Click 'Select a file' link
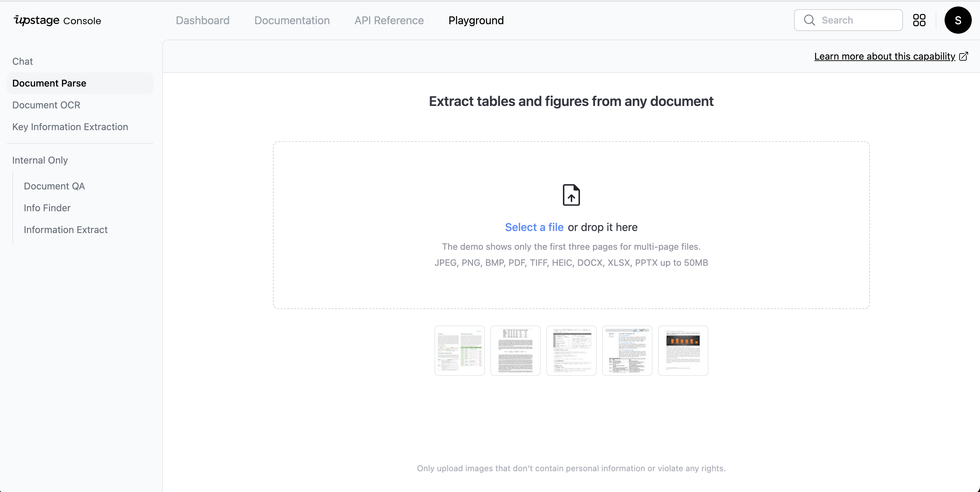 (x=534, y=227)
